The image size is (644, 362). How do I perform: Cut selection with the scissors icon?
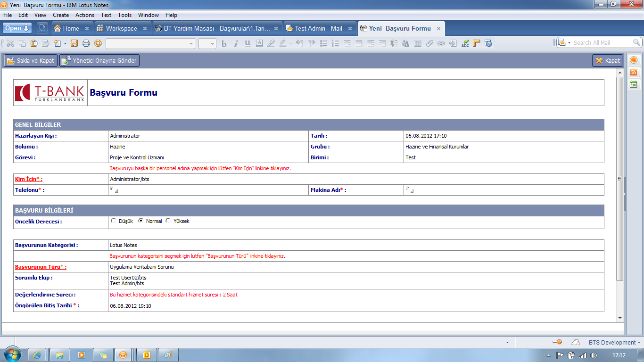10,43
